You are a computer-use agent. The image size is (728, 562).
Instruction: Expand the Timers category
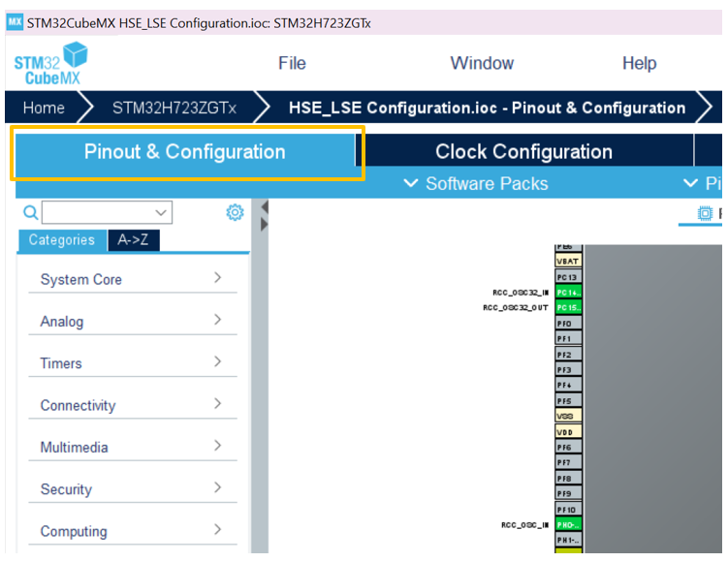(x=133, y=363)
